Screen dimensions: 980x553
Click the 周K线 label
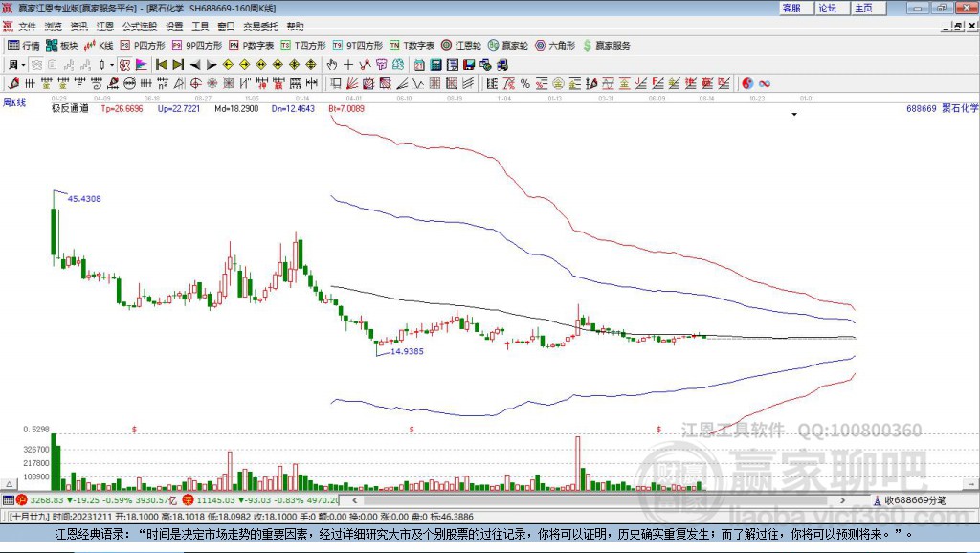pos(14,102)
